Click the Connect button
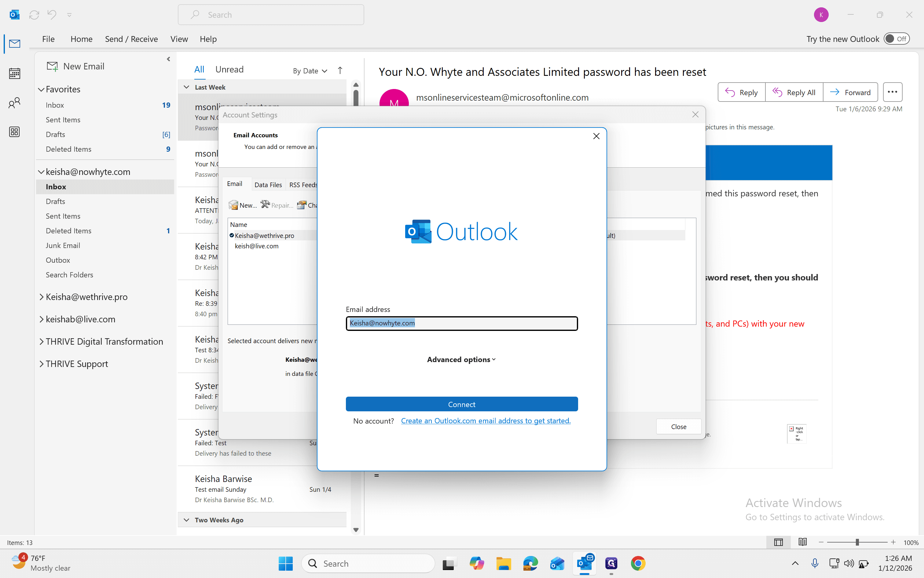Viewport: 924px width, 578px height. (462, 404)
